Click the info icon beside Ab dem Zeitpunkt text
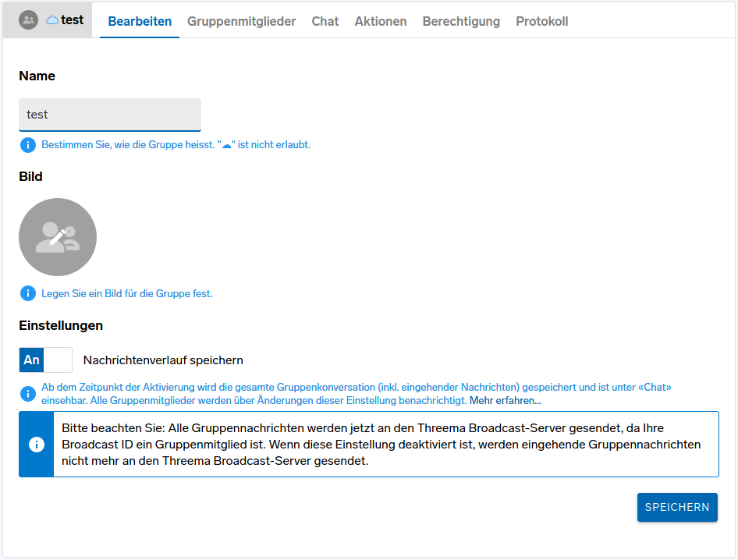The image size is (738, 560). click(28, 393)
